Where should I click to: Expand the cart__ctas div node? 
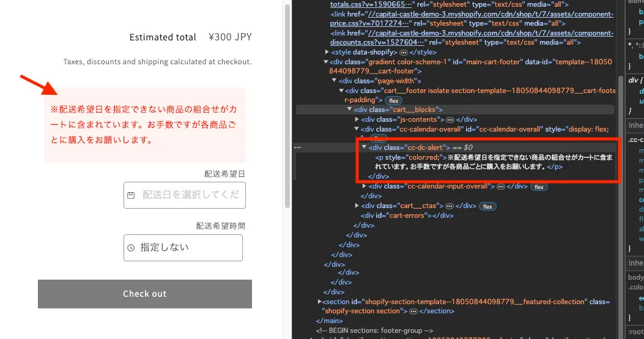click(x=357, y=206)
